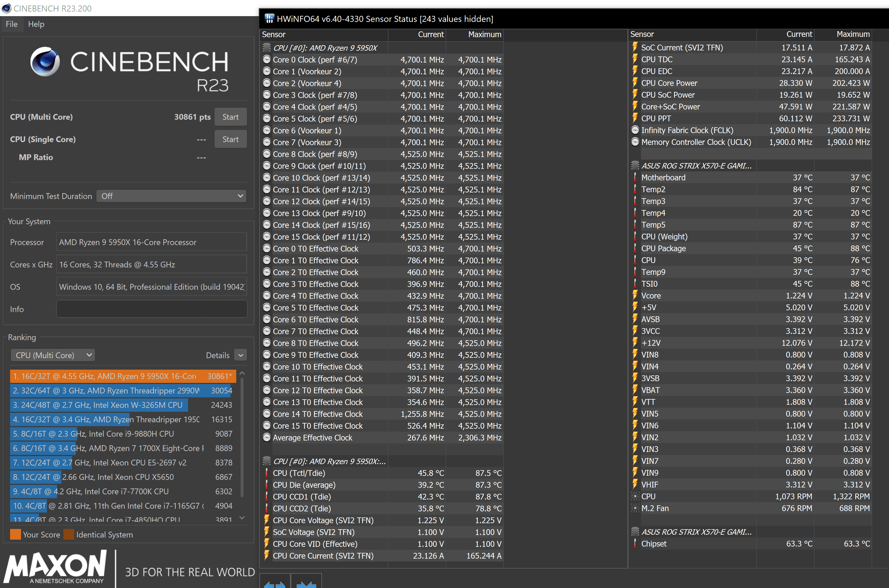Open the Help menu in Cinebench
The height and width of the screenshot is (588, 889).
[x=36, y=24]
